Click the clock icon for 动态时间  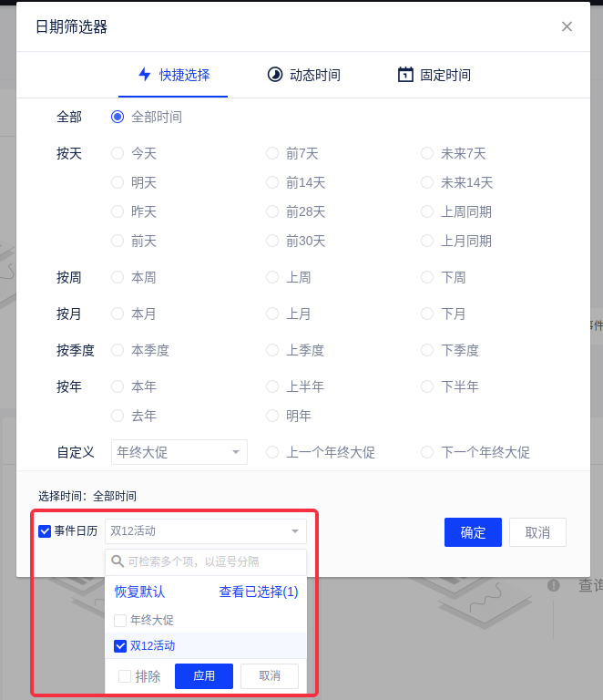coord(274,75)
